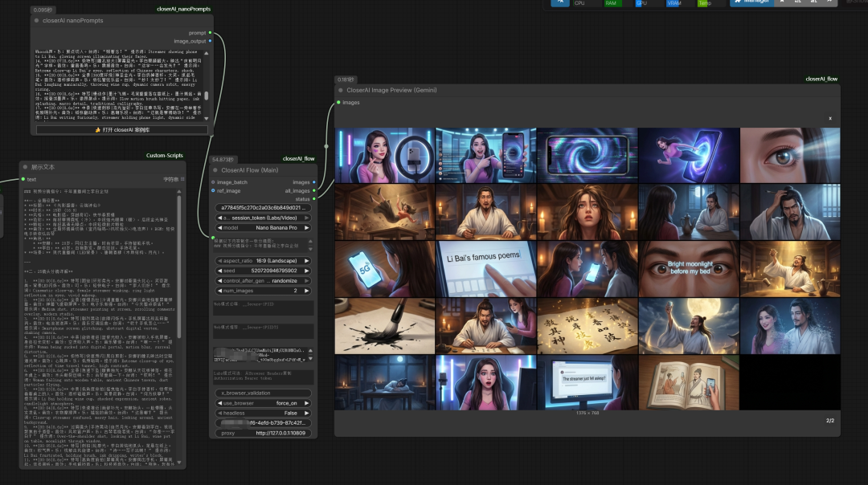868x485 pixels.
Task: Toggle the x_browser_validation option
Action: [264, 393]
